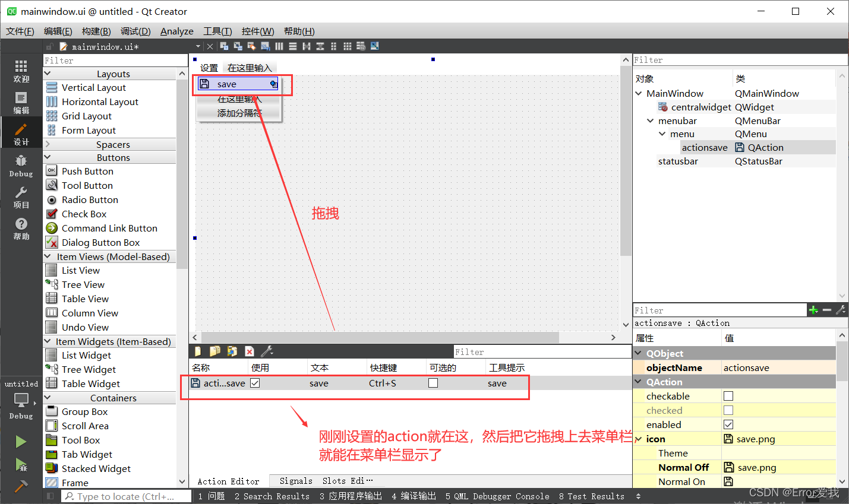Add dynamic property with green plus
The image size is (849, 504).
point(813,310)
